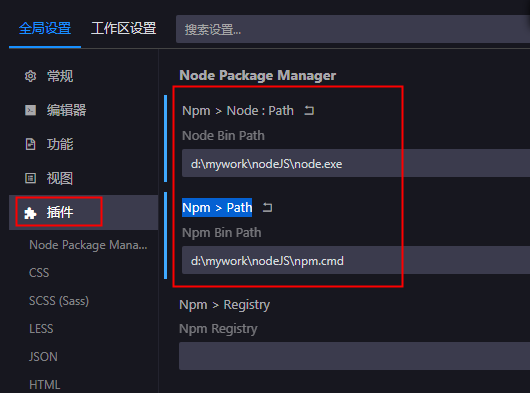Click the Node Bin Path input field
The image size is (530, 393).
pyautogui.click(x=356, y=164)
